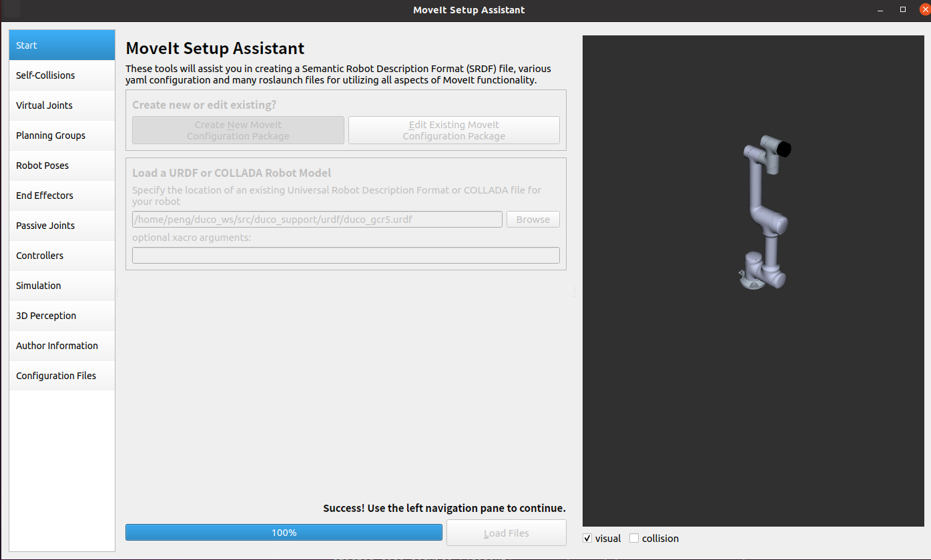
Task: Open Planning Groups in the navigation pane
Action: pos(62,135)
